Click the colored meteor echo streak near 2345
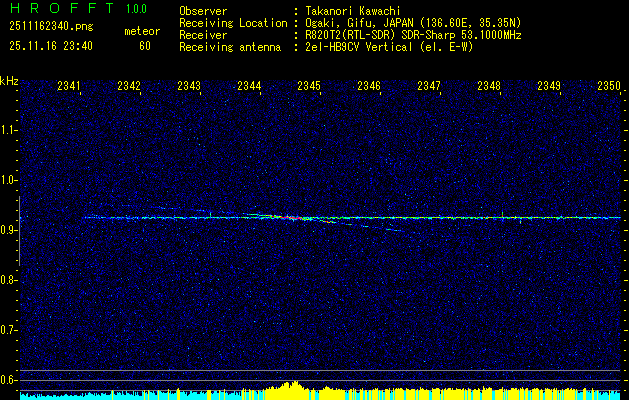The image size is (629, 400). coord(300,217)
